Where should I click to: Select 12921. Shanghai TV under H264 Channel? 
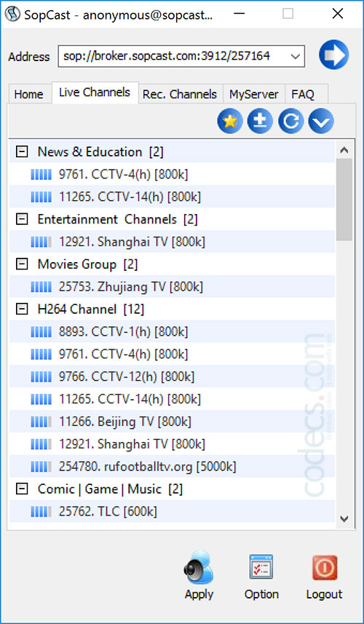pos(132,443)
